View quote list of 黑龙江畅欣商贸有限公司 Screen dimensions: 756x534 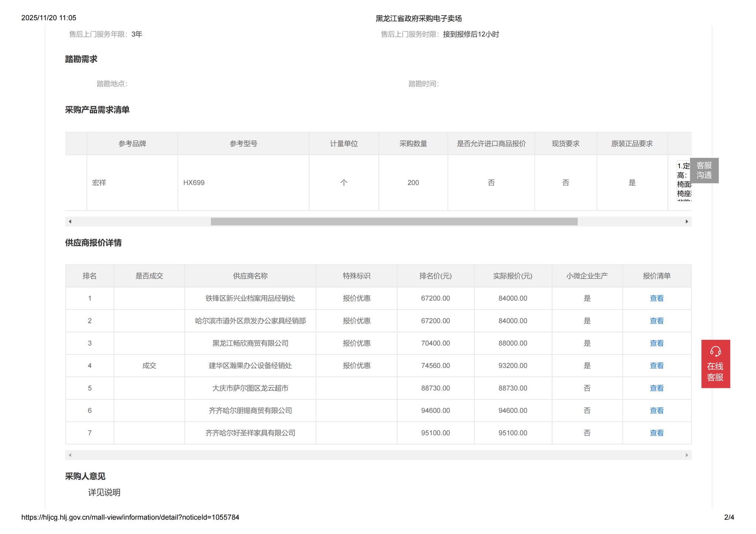[656, 343]
